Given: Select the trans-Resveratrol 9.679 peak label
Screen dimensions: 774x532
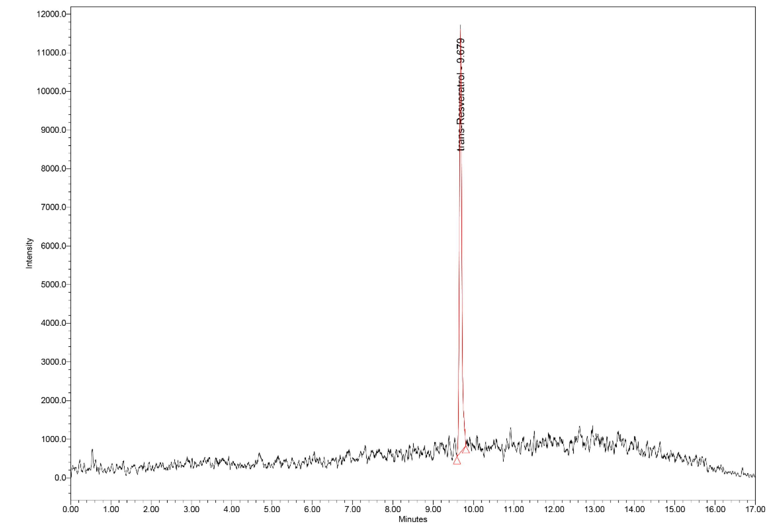Looking at the screenshot, I should coord(461,95).
